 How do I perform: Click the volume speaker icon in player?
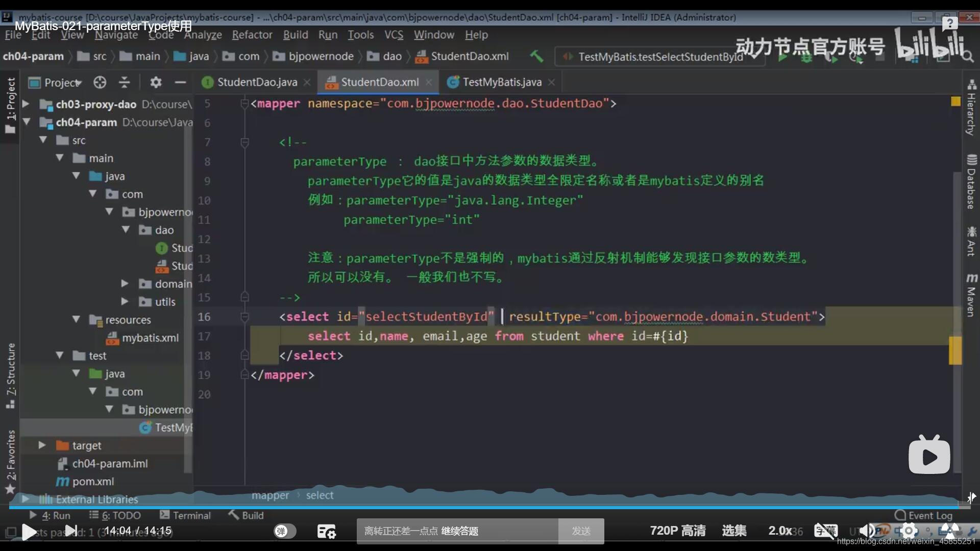[866, 531]
